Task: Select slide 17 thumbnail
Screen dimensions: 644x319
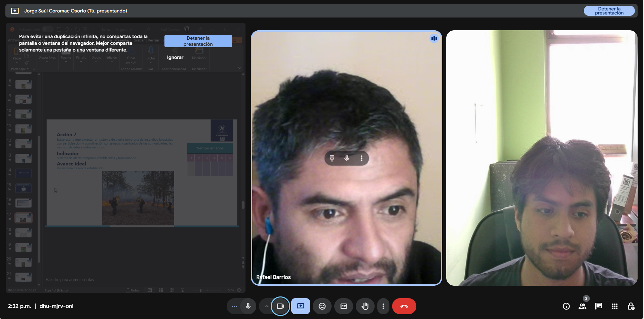Action: (24, 218)
